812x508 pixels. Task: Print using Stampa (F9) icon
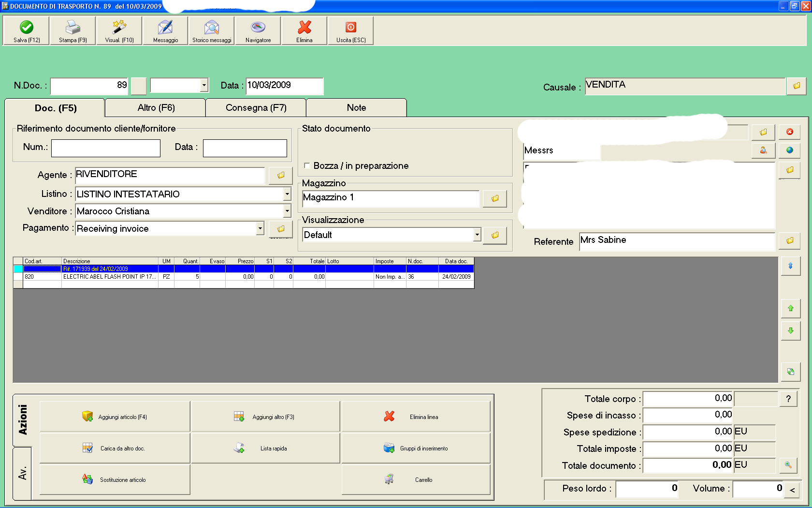72,31
